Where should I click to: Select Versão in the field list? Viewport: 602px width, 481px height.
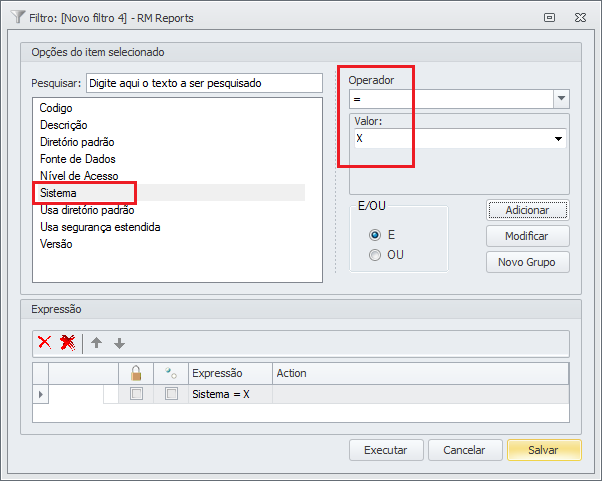pos(56,243)
